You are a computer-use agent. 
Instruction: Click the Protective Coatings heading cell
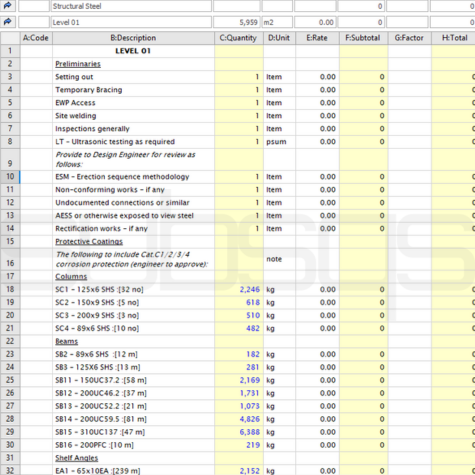(x=133, y=242)
